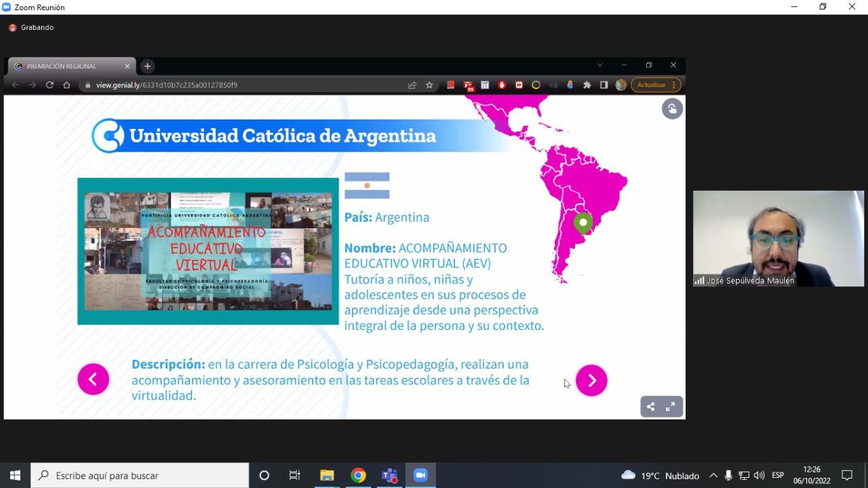Image resolution: width=868 pixels, height=488 pixels.
Task: Open Microsoft Teams from taskbar
Action: coord(389,475)
